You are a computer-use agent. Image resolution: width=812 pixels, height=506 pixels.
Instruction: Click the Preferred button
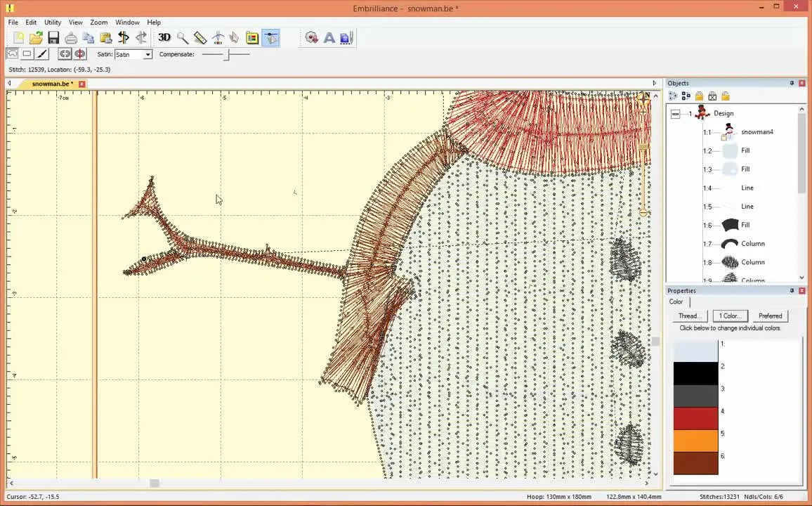click(770, 316)
